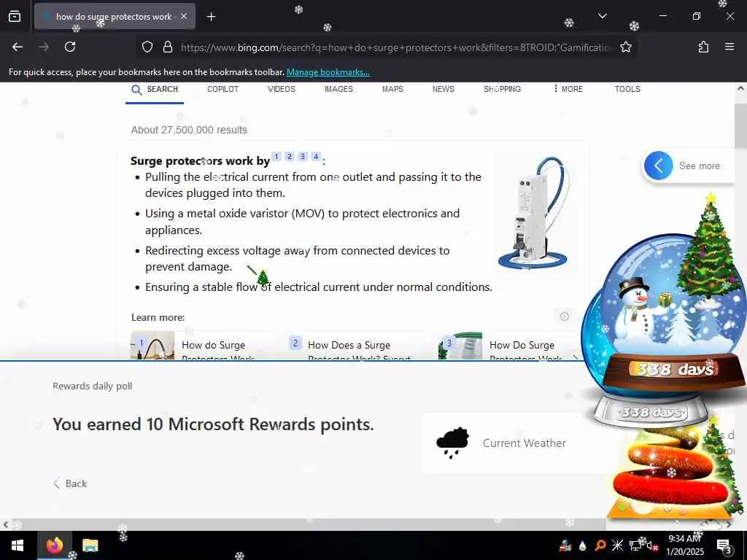Open File Explorer from the taskbar
Screen dimensions: 747x560
[x=90, y=545]
